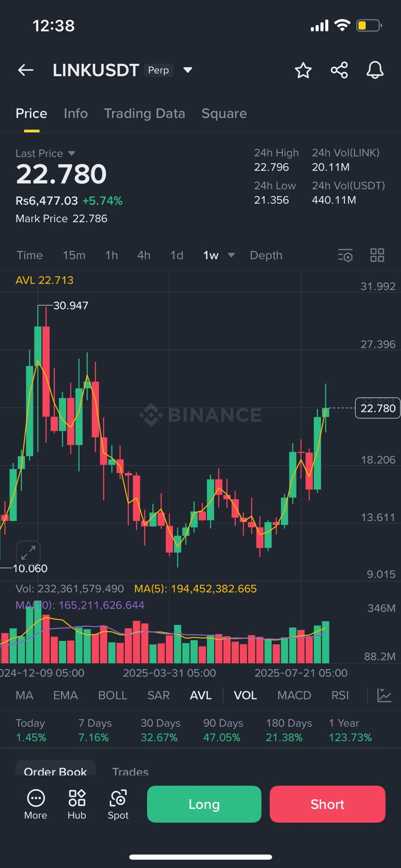Tap the last price 22.780 value
The height and width of the screenshot is (868, 401).
(61, 174)
